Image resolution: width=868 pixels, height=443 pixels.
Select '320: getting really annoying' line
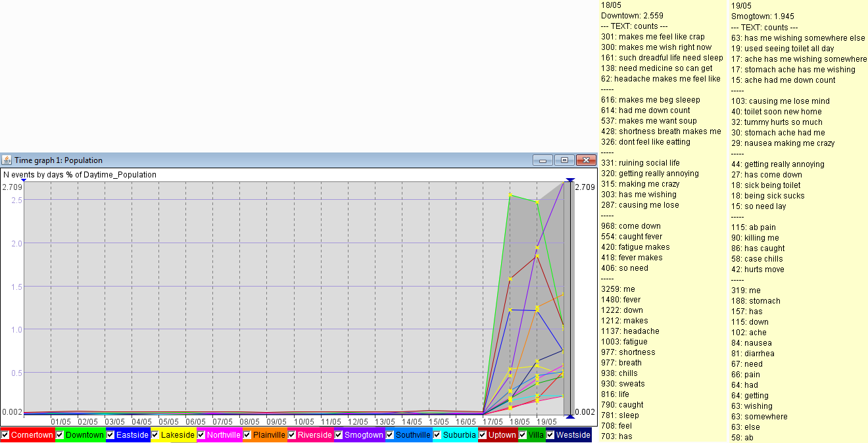(650, 174)
